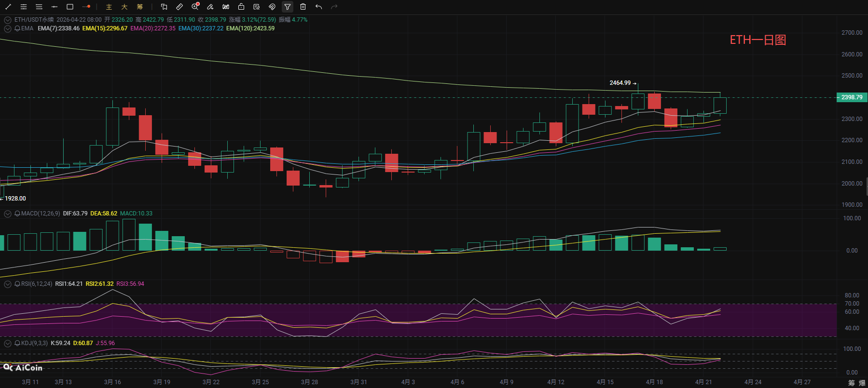The image size is (868, 388).
Task: Select the 主 toolbar tab
Action: [109, 7]
